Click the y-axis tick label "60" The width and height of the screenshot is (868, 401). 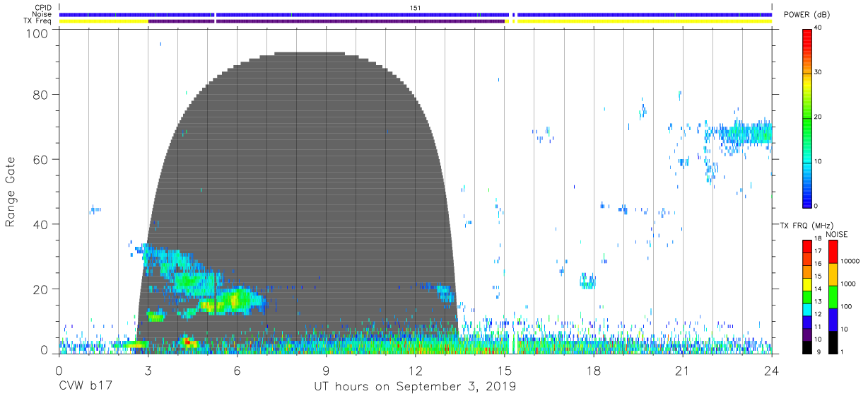tap(42, 159)
